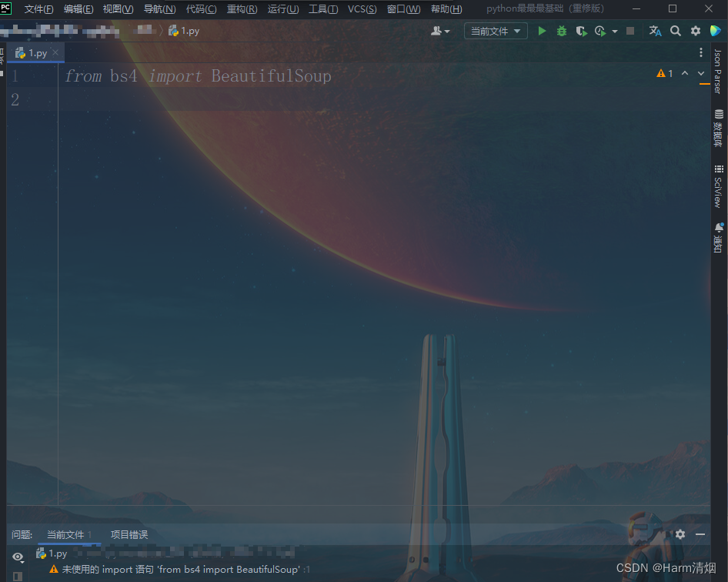The height and width of the screenshot is (582, 728).
Task: Open the 运行(U) menu
Action: (282, 9)
